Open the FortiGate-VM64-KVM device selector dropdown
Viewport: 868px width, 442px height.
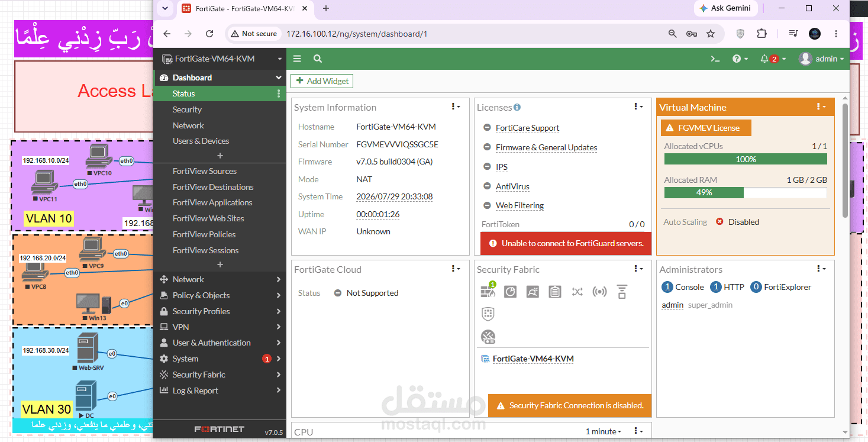(222, 59)
